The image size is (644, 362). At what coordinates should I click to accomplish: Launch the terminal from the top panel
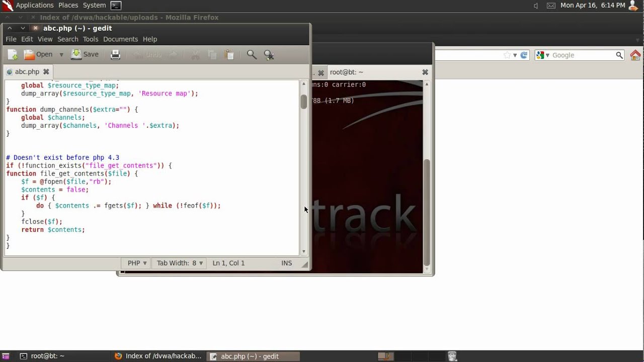116,6
